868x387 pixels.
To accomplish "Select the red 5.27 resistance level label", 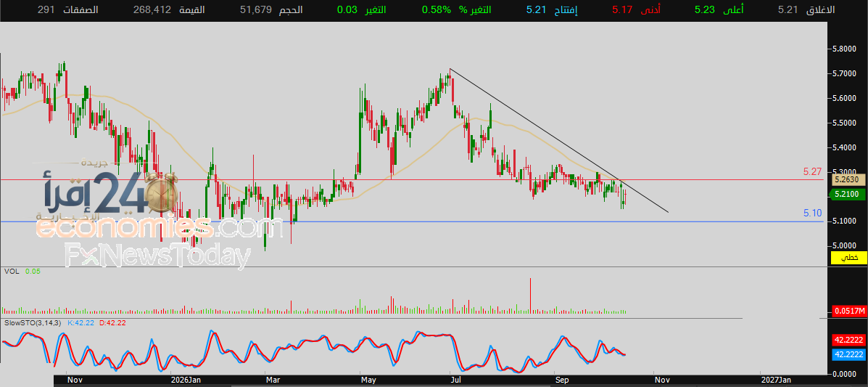I will pos(813,172).
